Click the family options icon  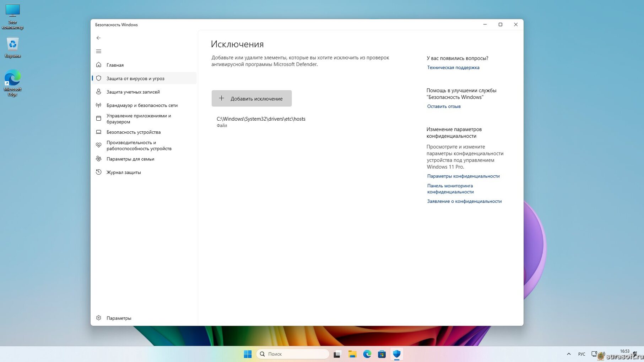point(99,159)
